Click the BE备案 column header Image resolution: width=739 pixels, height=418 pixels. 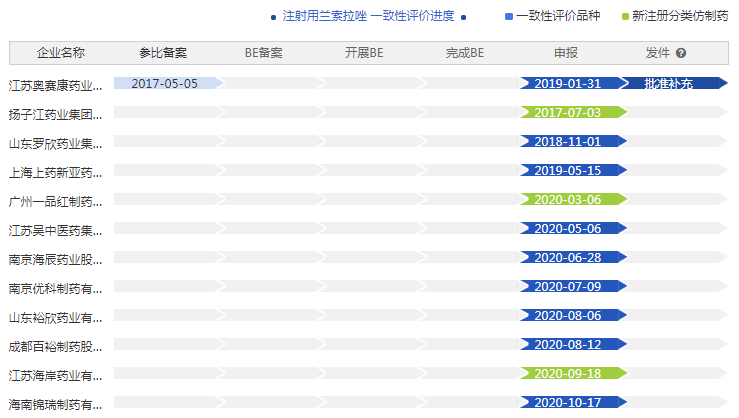263,53
